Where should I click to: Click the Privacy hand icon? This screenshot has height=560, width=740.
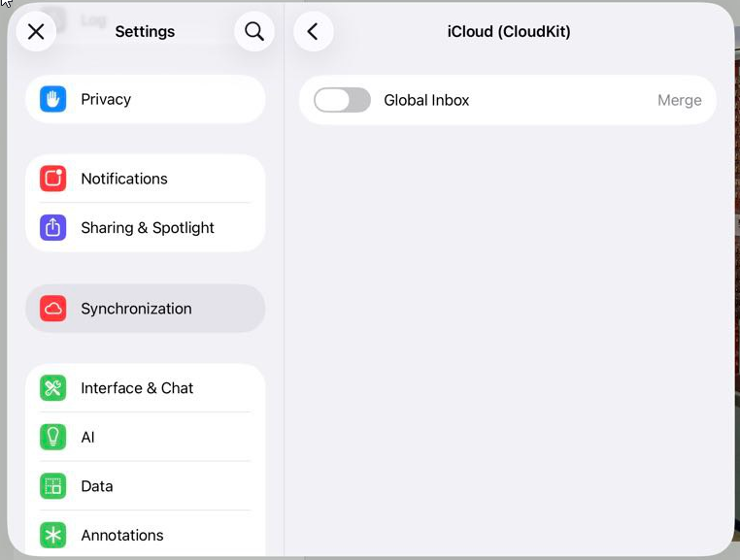(x=52, y=99)
